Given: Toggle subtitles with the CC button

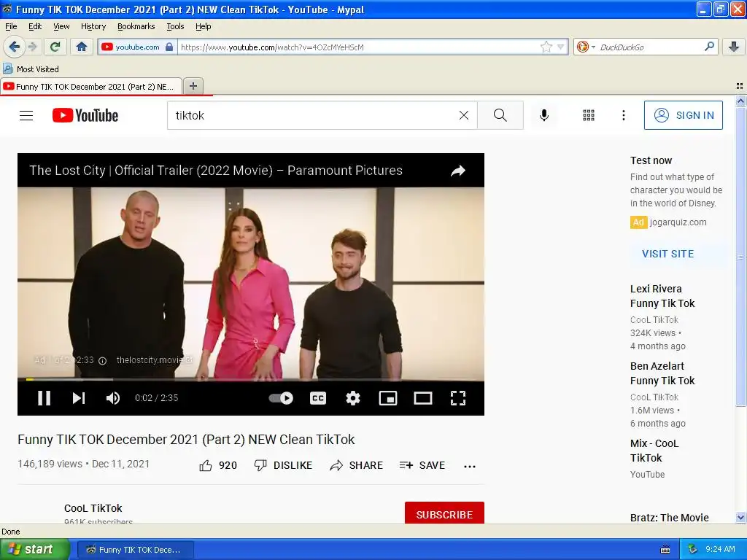Looking at the screenshot, I should pos(318,398).
